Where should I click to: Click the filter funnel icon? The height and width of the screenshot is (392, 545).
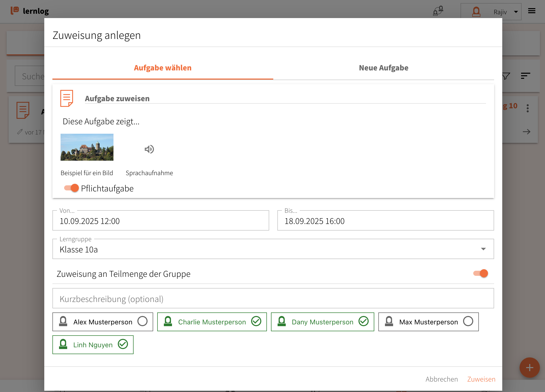(x=506, y=76)
